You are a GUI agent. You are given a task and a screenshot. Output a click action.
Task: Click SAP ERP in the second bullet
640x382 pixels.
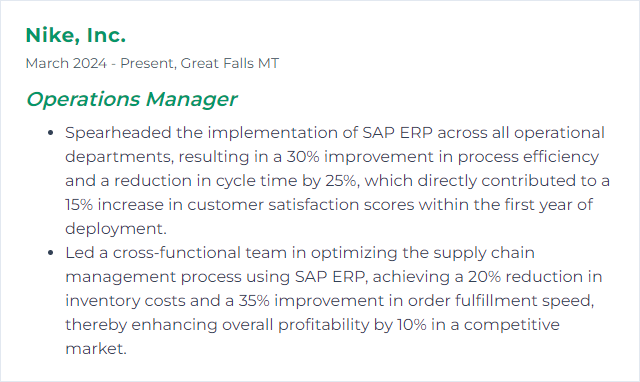330,277
